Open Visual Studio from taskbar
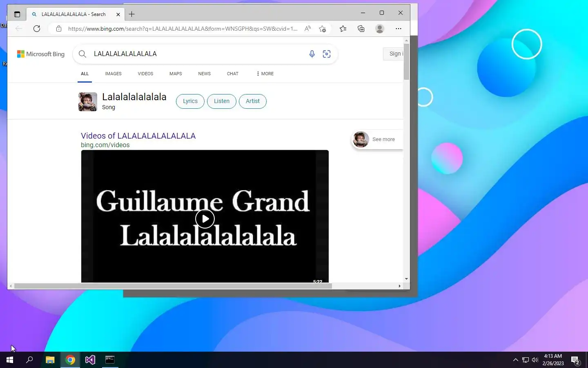This screenshot has width=588, height=368. click(90, 360)
